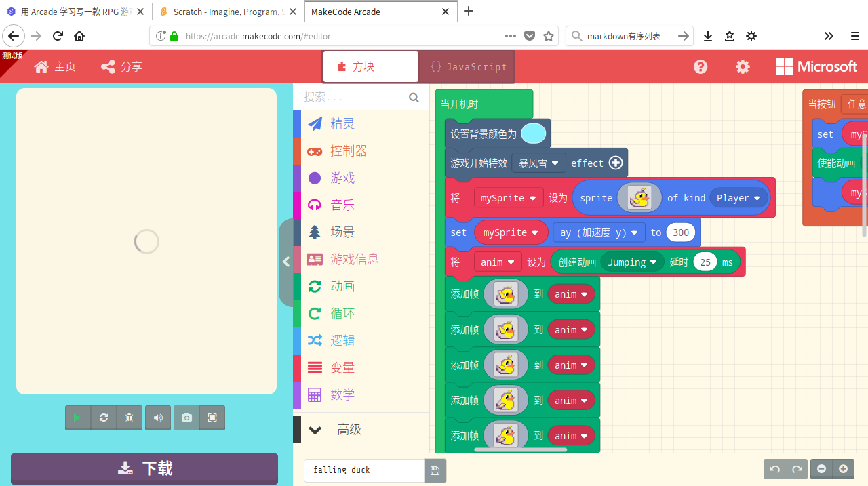Collapse the simulator panel arrow
This screenshot has height=486, width=868.
(286, 262)
